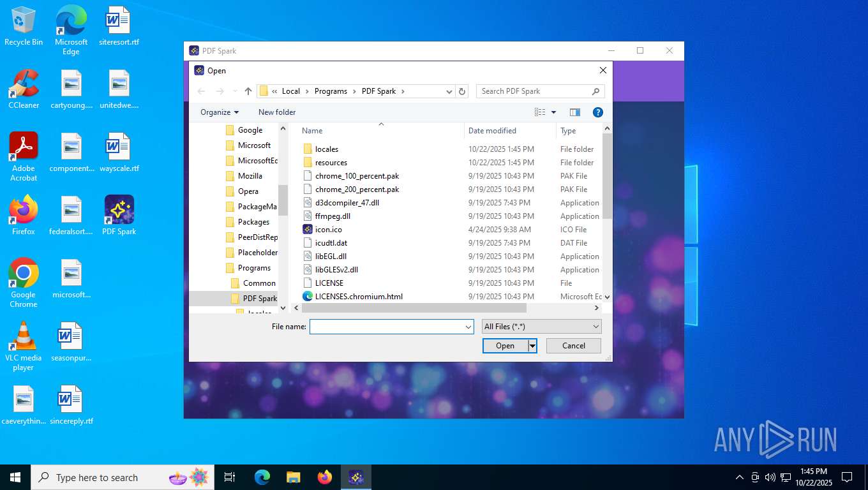Expand the File name dropdown
The image size is (868, 490).
point(468,327)
